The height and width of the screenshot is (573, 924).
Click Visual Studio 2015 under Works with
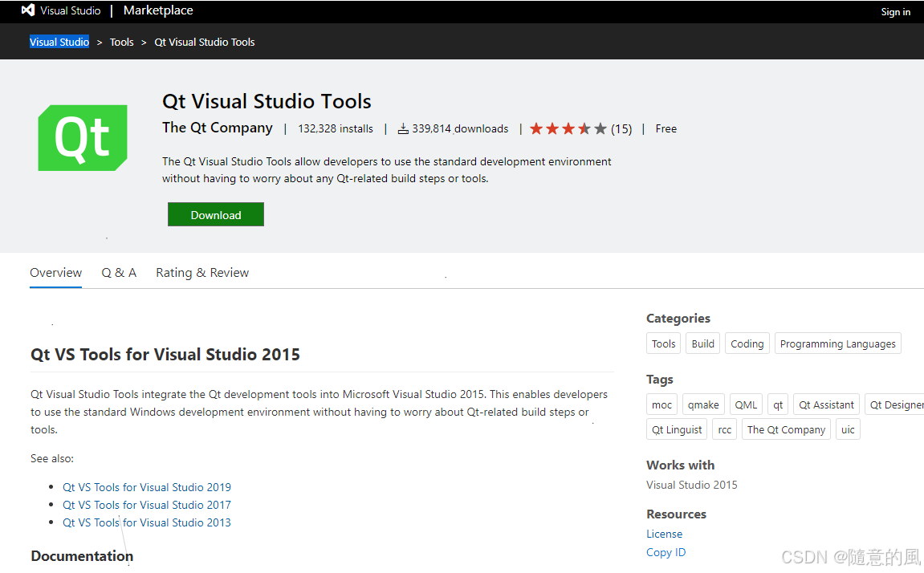692,485
